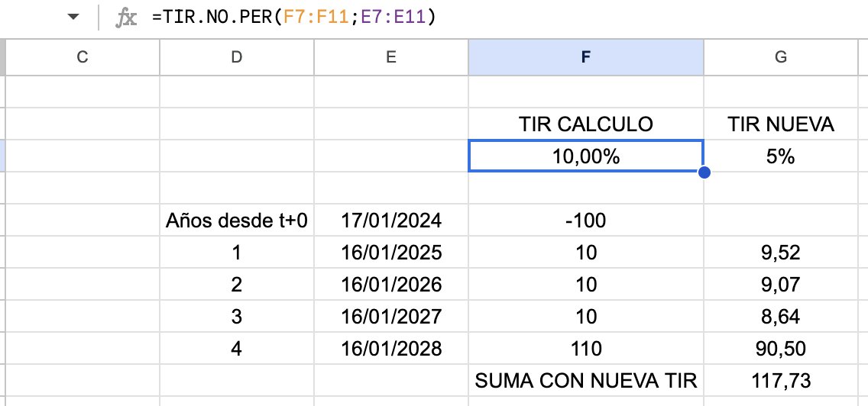The width and height of the screenshot is (868, 406).
Task: Select the date 16/01/2025 cell
Action: click(390, 253)
